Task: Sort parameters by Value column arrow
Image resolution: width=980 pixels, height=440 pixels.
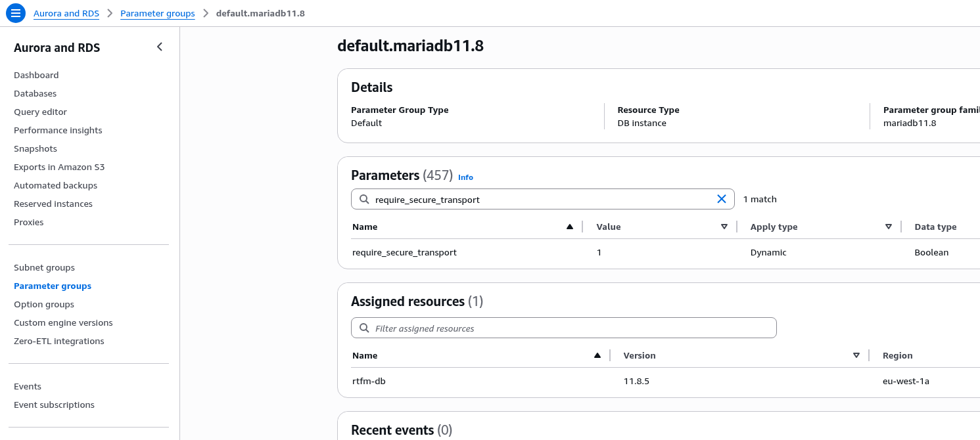Action: [724, 227]
